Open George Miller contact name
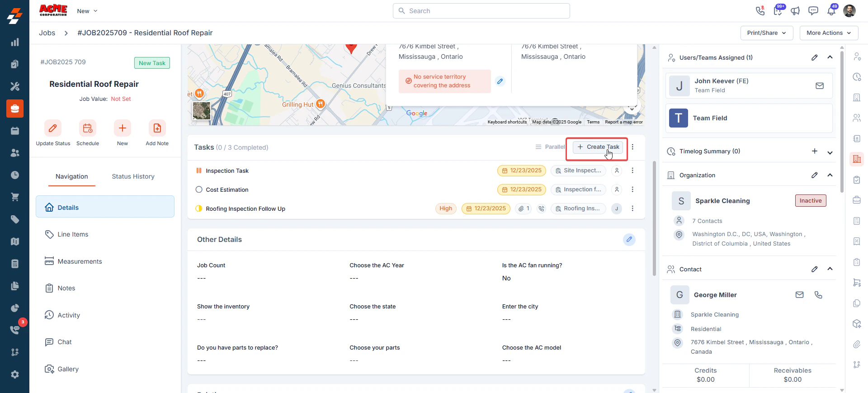868x393 pixels. tap(715, 295)
